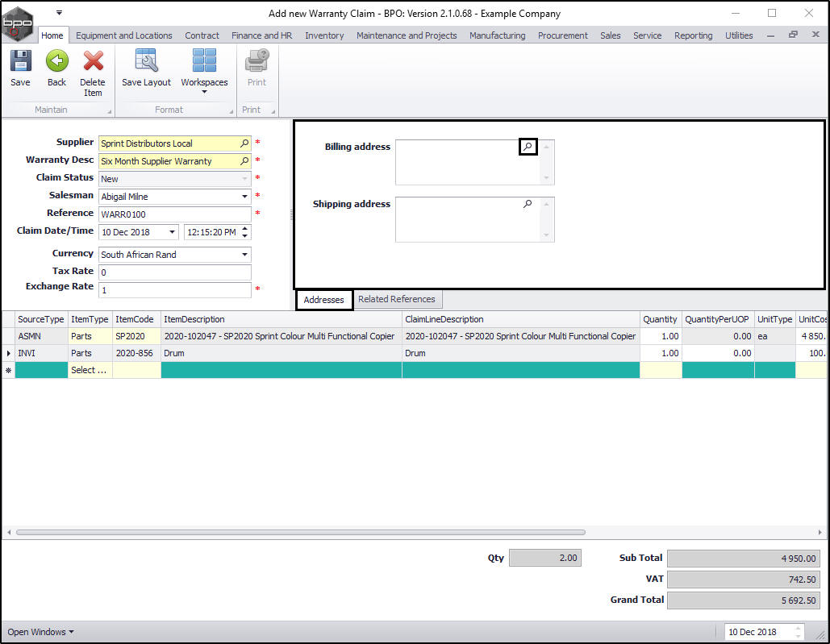This screenshot has width=830, height=644.
Task: Click the horizontal grid scrollbar
Action: [x=301, y=533]
